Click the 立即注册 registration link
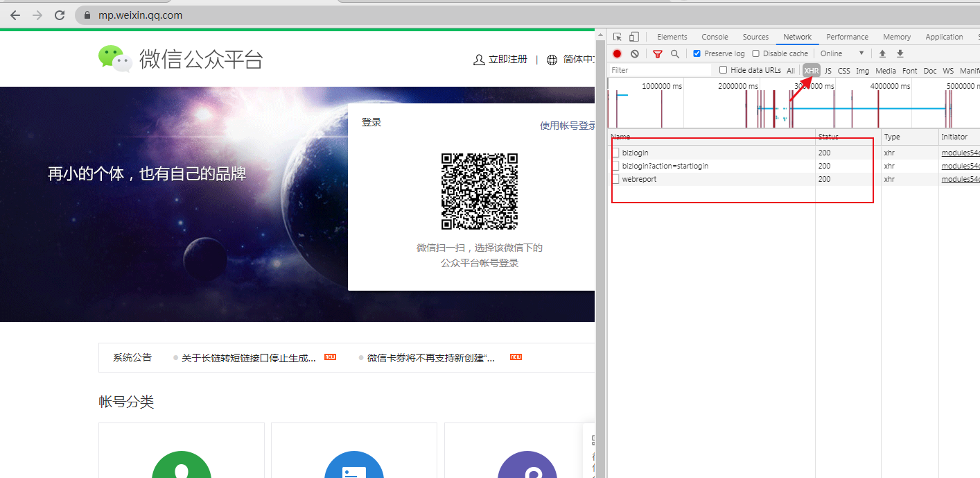Image resolution: width=980 pixels, height=478 pixels. 507,60
